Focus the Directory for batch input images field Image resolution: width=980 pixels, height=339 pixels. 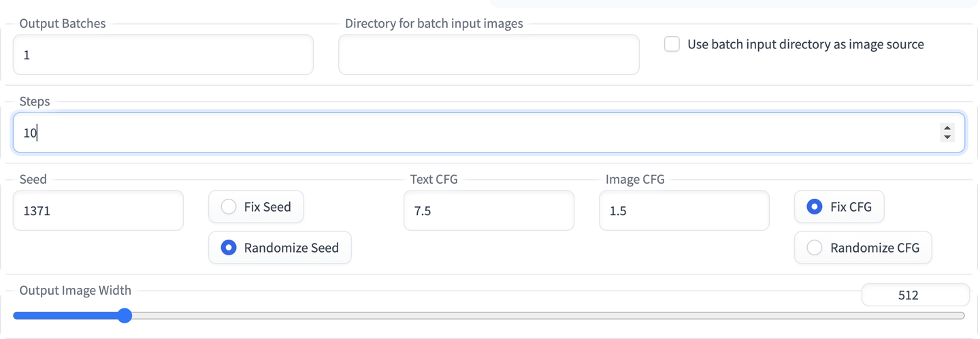pyautogui.click(x=488, y=54)
